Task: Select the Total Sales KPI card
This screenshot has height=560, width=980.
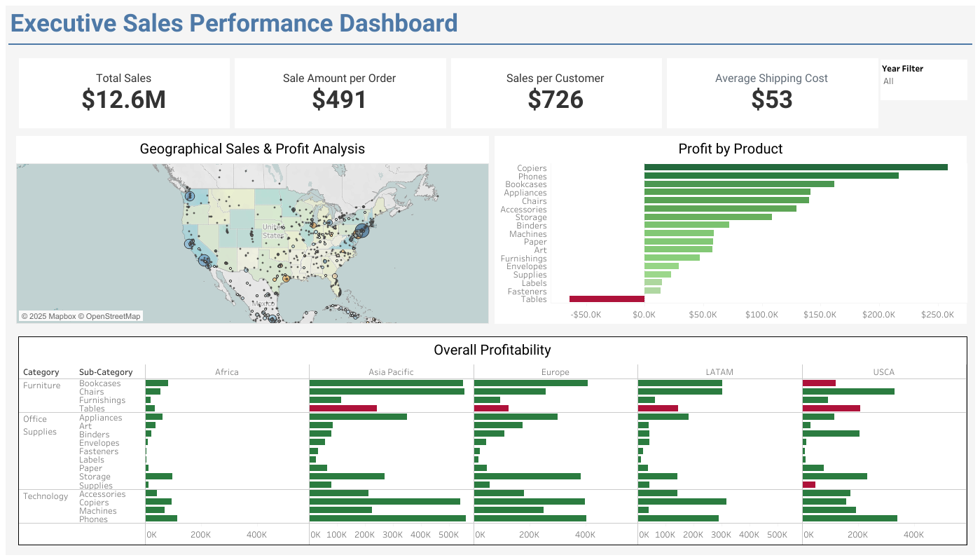Action: click(x=124, y=93)
